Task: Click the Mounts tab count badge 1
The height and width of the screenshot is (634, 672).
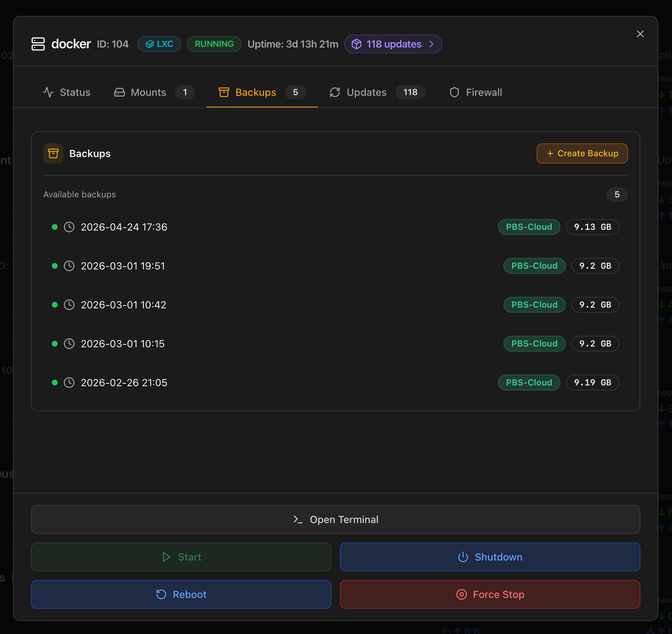Action: coord(185,92)
